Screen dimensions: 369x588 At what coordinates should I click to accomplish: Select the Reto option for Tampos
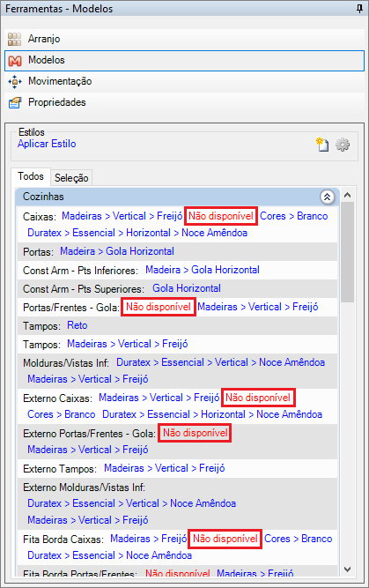(x=77, y=325)
